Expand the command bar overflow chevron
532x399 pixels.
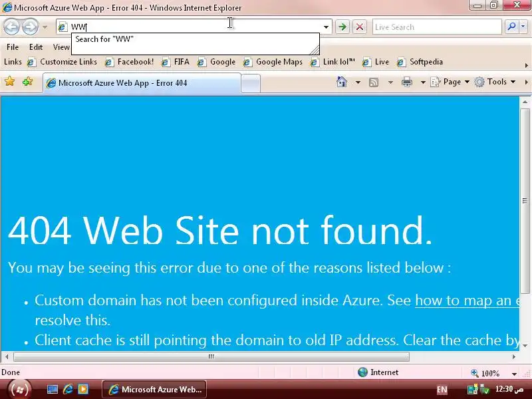pyautogui.click(x=527, y=82)
